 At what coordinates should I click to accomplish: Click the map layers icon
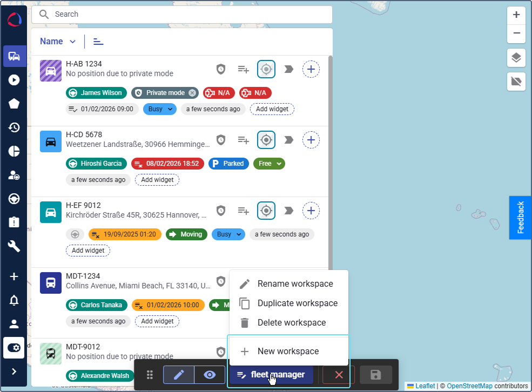(x=516, y=58)
